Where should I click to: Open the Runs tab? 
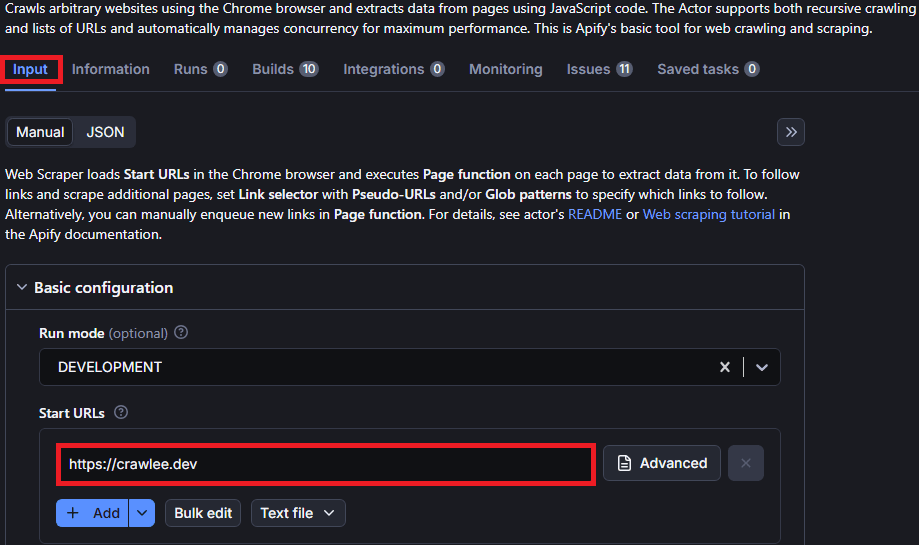pyautogui.click(x=200, y=69)
